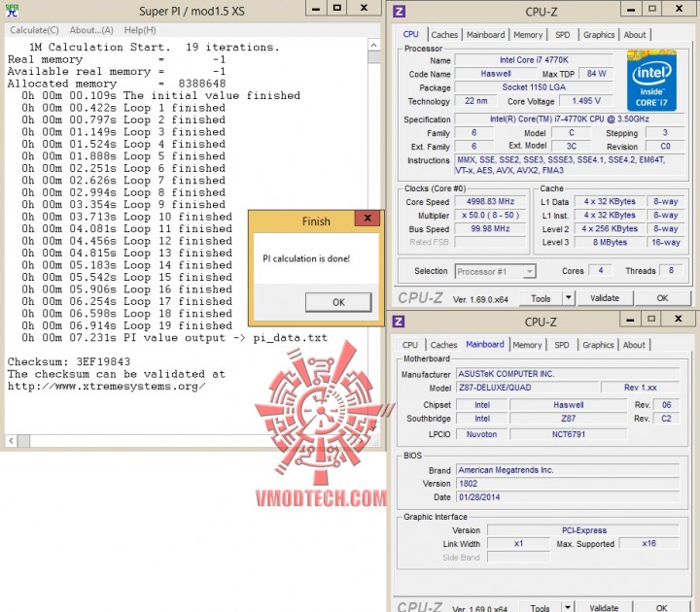Image resolution: width=700 pixels, height=612 pixels.
Task: Click the CPU-Z logo icon in Mainboard window
Action: [399, 322]
